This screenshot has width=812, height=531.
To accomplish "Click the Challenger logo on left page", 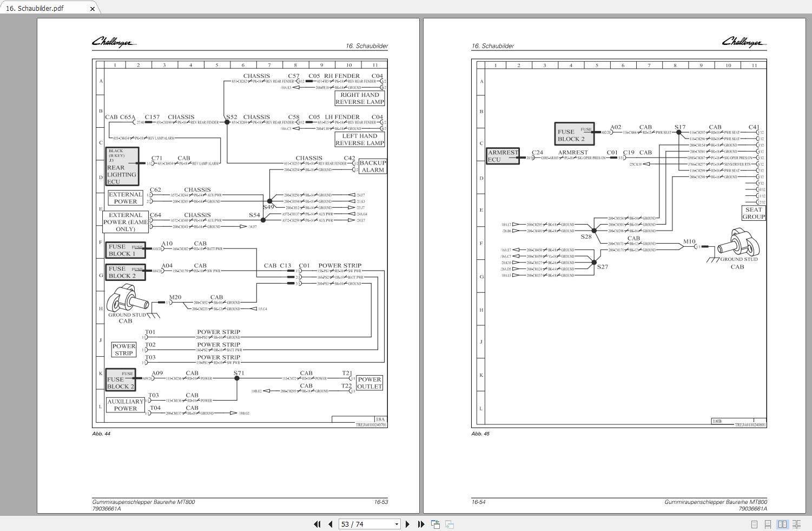I will click(x=114, y=42).
